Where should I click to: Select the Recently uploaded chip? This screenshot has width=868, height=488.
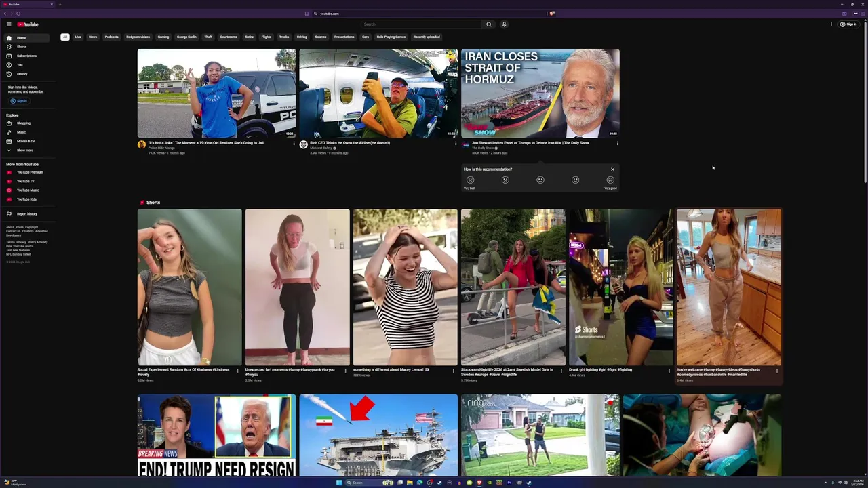coord(427,37)
